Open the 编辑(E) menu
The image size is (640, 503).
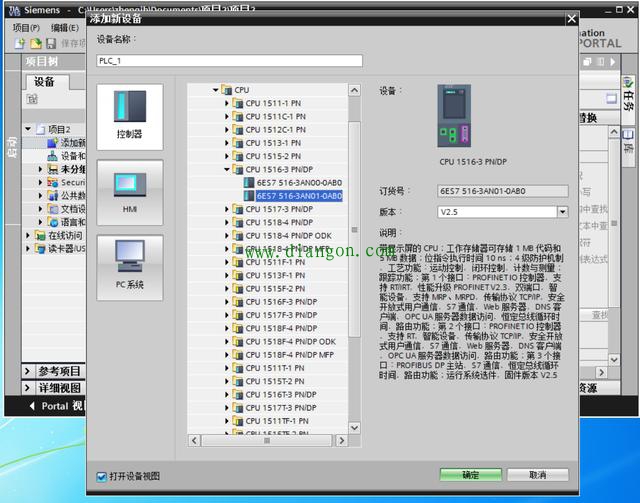[x=65, y=28]
